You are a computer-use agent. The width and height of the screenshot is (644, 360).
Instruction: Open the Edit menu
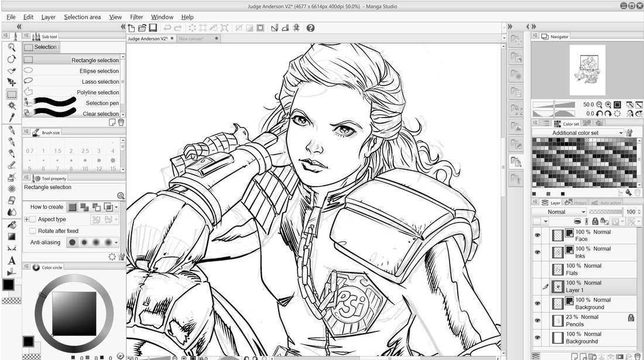(x=28, y=17)
